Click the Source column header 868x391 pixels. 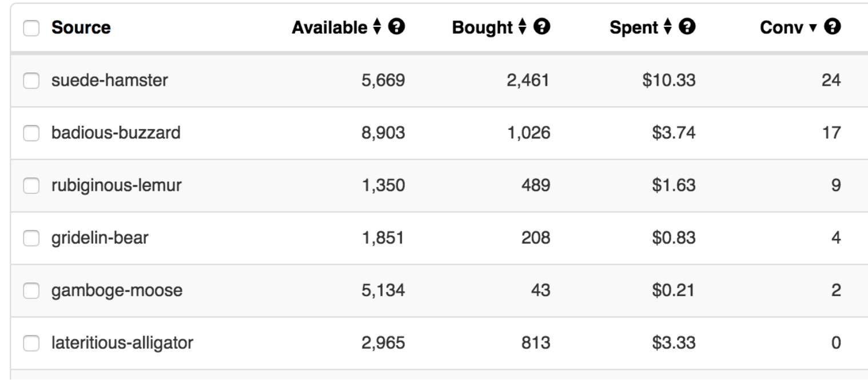81,27
